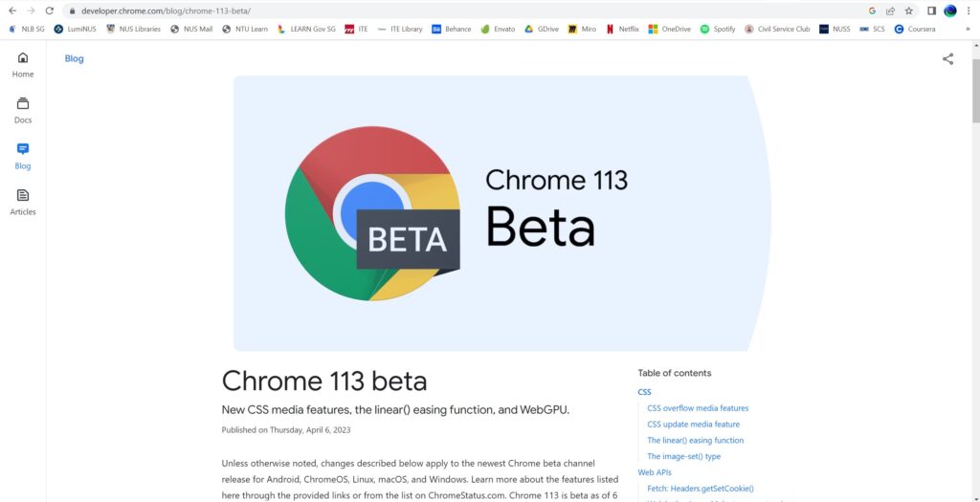
Task: Reload the page
Action: (49, 11)
